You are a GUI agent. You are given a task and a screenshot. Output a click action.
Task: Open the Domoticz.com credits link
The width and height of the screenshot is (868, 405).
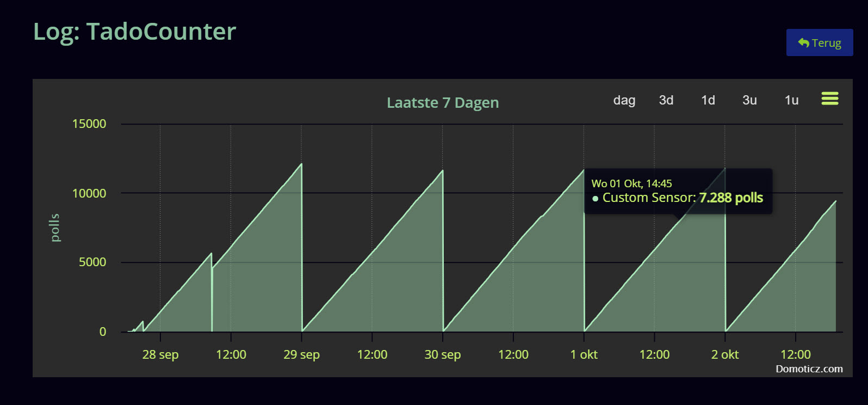pos(809,369)
